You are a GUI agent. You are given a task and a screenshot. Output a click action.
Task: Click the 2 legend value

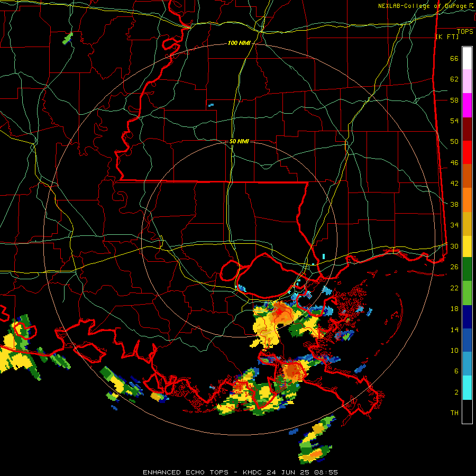456,392
